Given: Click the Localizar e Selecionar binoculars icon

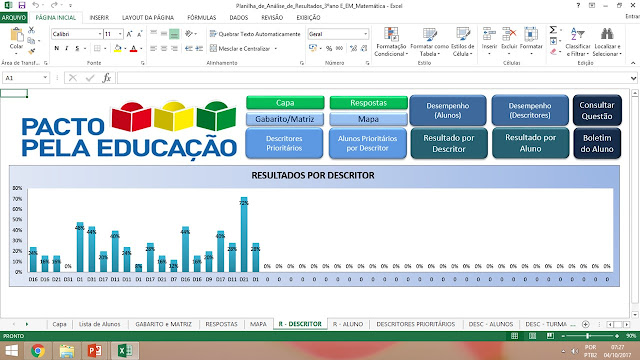Looking at the screenshot, I should (607, 33).
